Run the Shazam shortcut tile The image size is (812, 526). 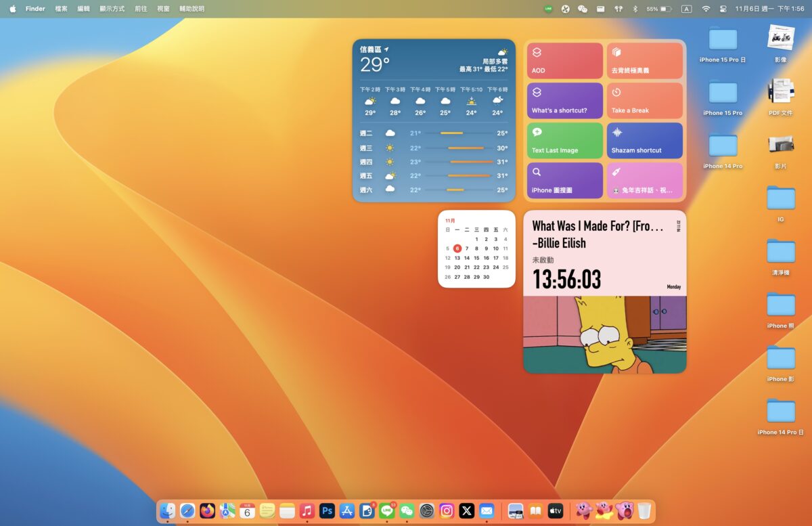point(645,141)
